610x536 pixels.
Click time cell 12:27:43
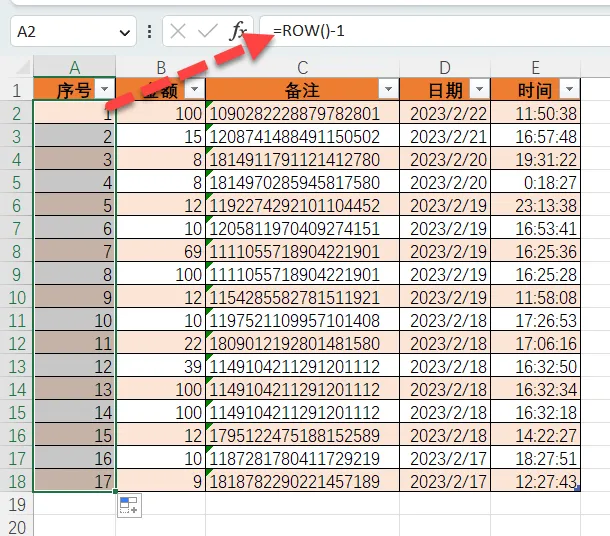(536, 481)
